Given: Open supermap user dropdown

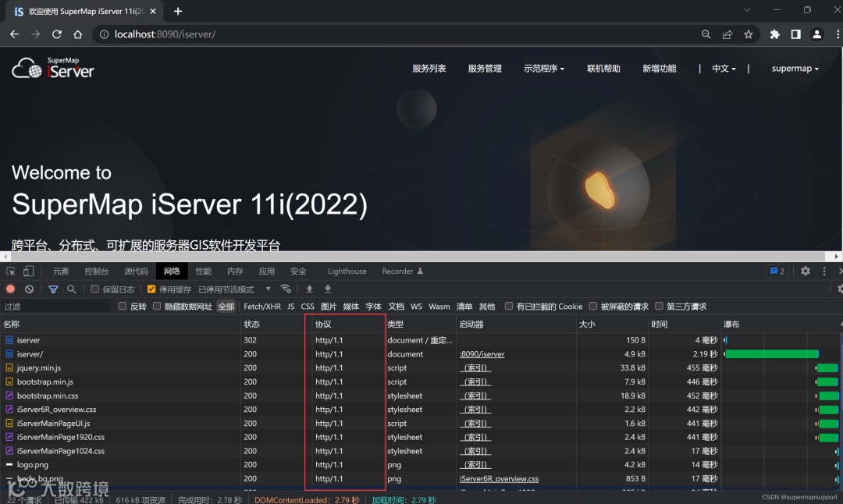Looking at the screenshot, I should [795, 68].
